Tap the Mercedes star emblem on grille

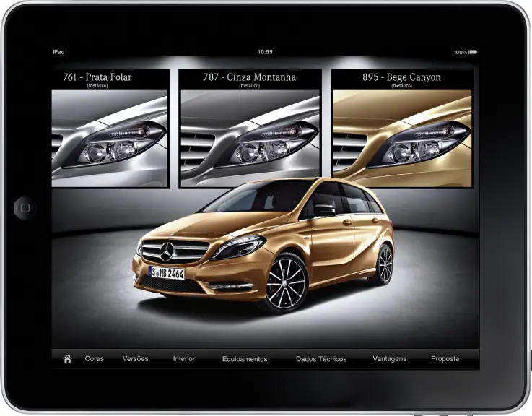click(x=167, y=253)
